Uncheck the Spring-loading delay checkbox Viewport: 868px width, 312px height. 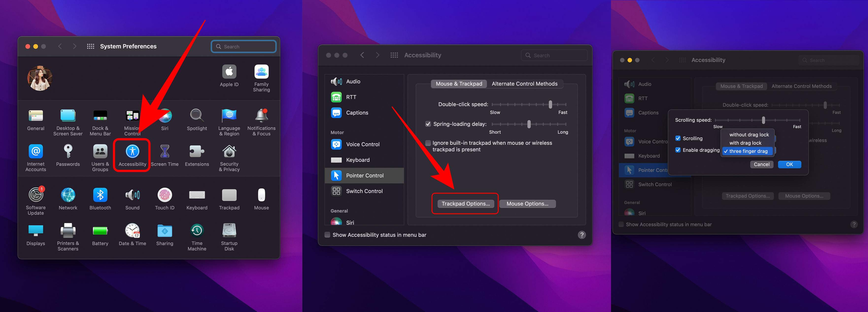[x=428, y=124]
